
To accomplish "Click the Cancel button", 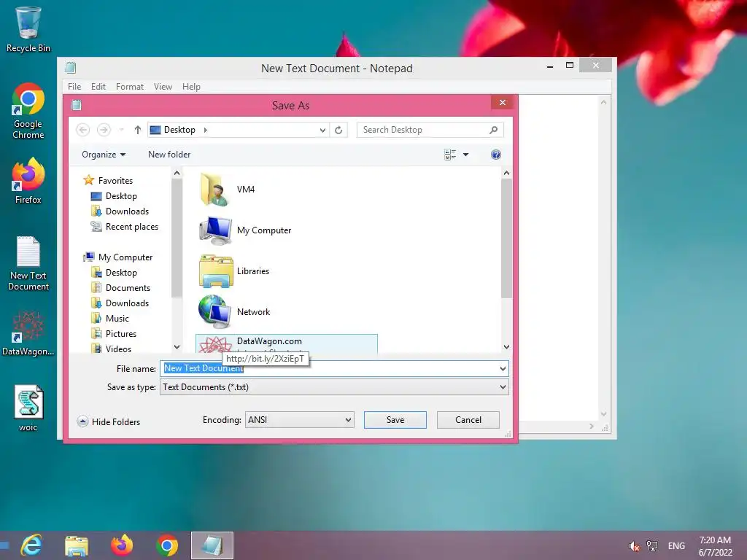I will point(468,419).
